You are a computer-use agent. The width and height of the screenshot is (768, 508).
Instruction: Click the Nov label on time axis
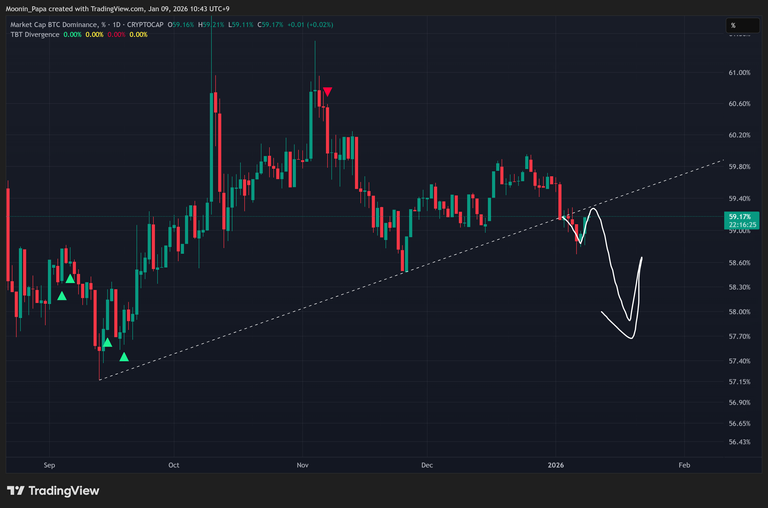(303, 465)
